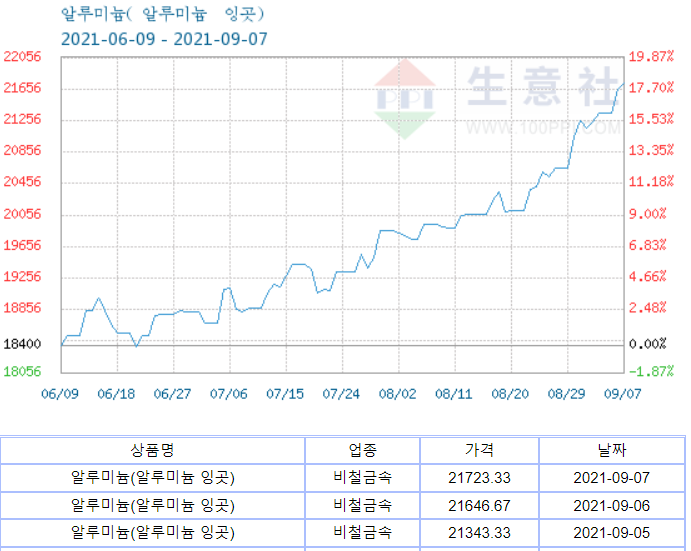Select the date range '2021-06-09 - 2021-09-07'
This screenshot has height=551, width=691.
pos(164,39)
